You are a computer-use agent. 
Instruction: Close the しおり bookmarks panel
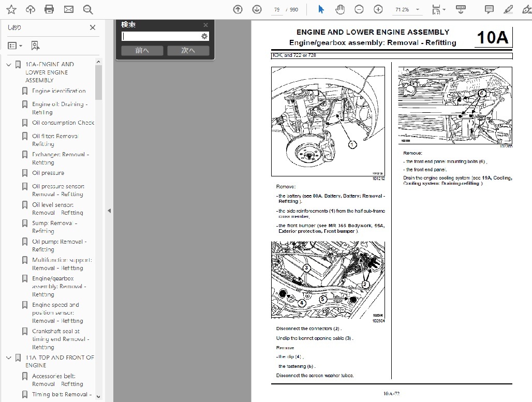[x=93, y=27]
